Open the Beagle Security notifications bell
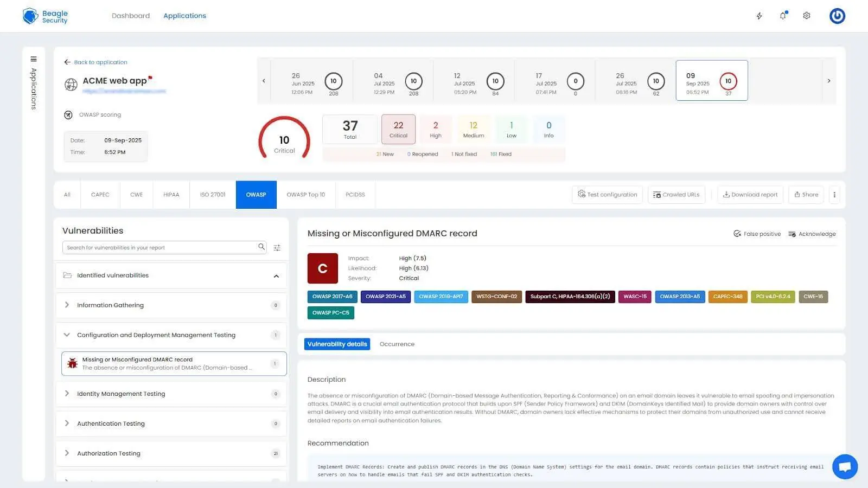 783,16
